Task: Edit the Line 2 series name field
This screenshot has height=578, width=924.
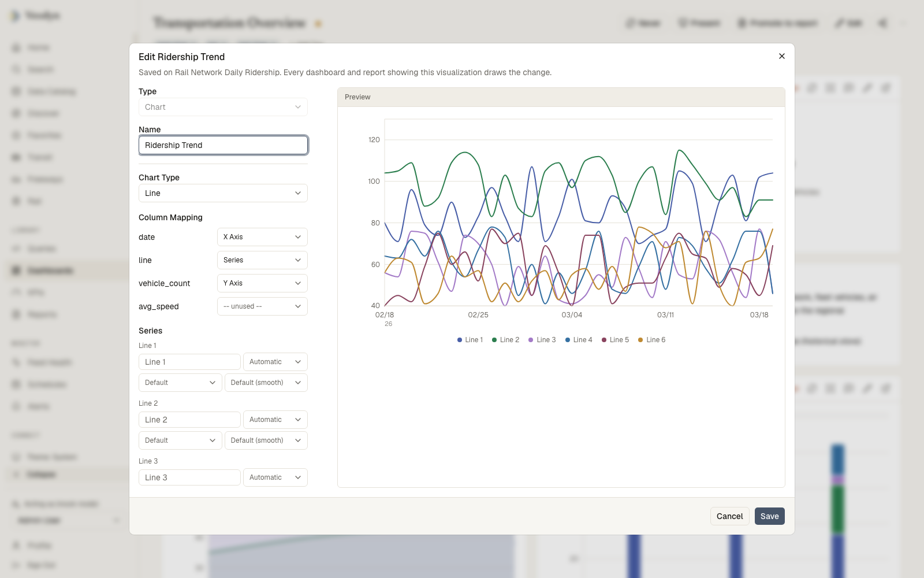Action: (189, 420)
